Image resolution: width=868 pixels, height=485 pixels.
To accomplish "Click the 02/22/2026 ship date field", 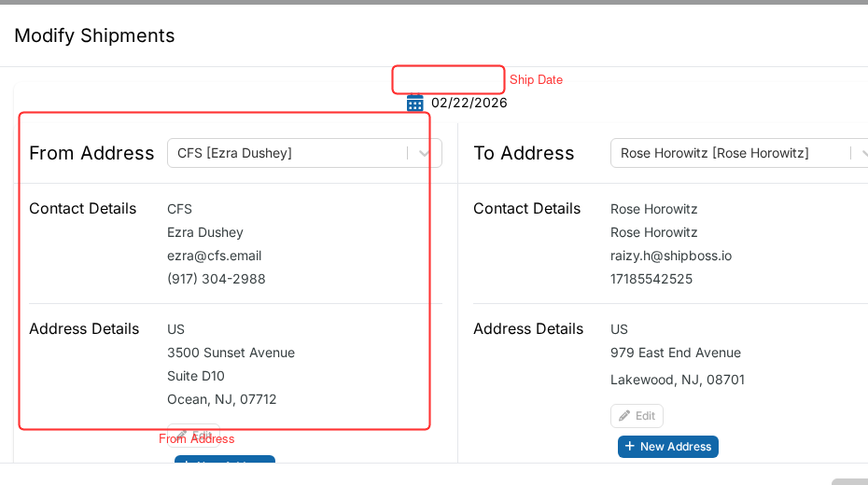I will click(469, 103).
